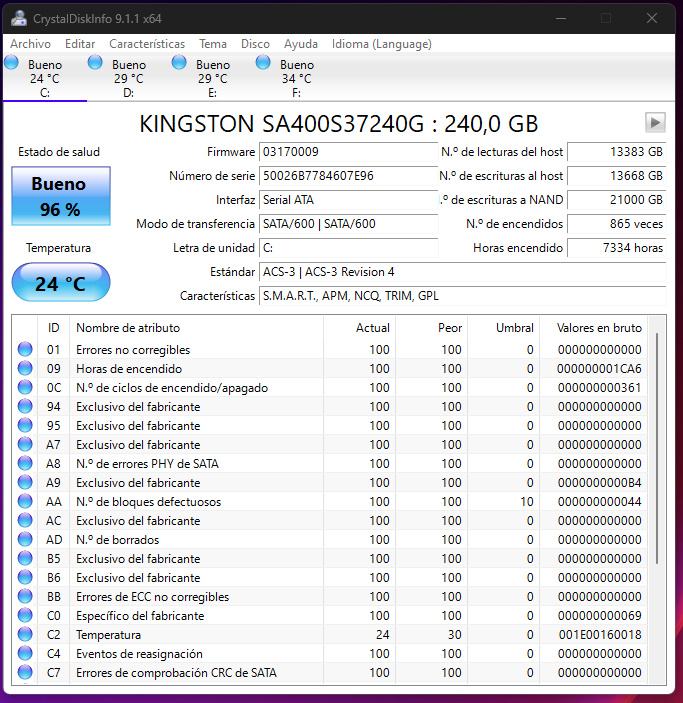Image resolution: width=683 pixels, height=703 pixels.
Task: Click the power-on count 865 veces
Action: 617,224
